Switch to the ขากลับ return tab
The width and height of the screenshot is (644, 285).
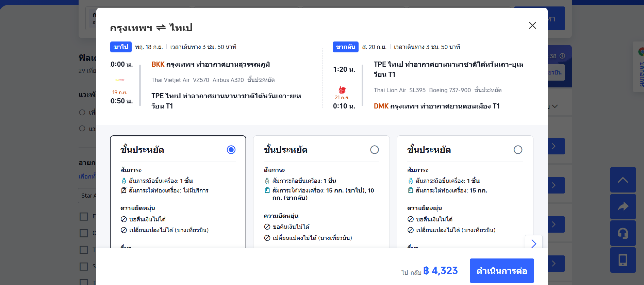tap(346, 47)
